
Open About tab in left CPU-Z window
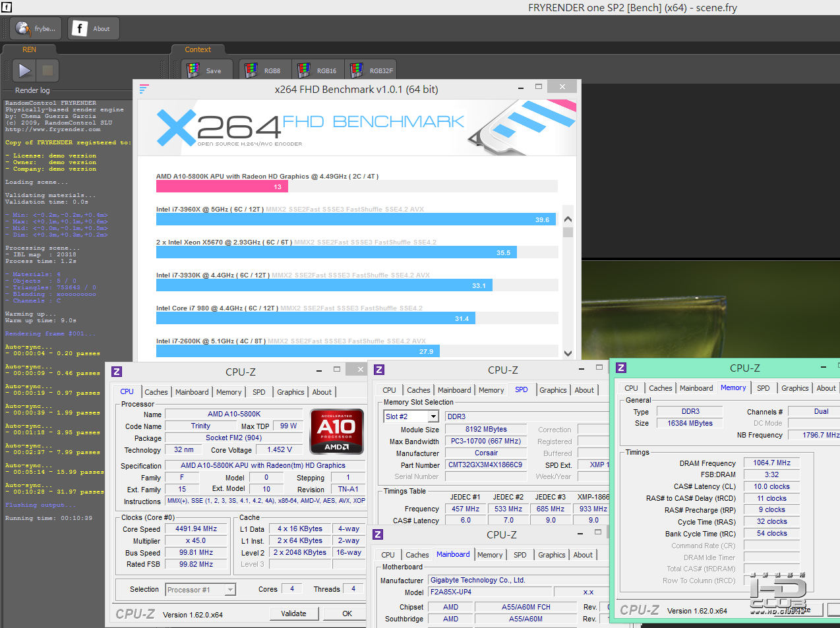point(322,392)
